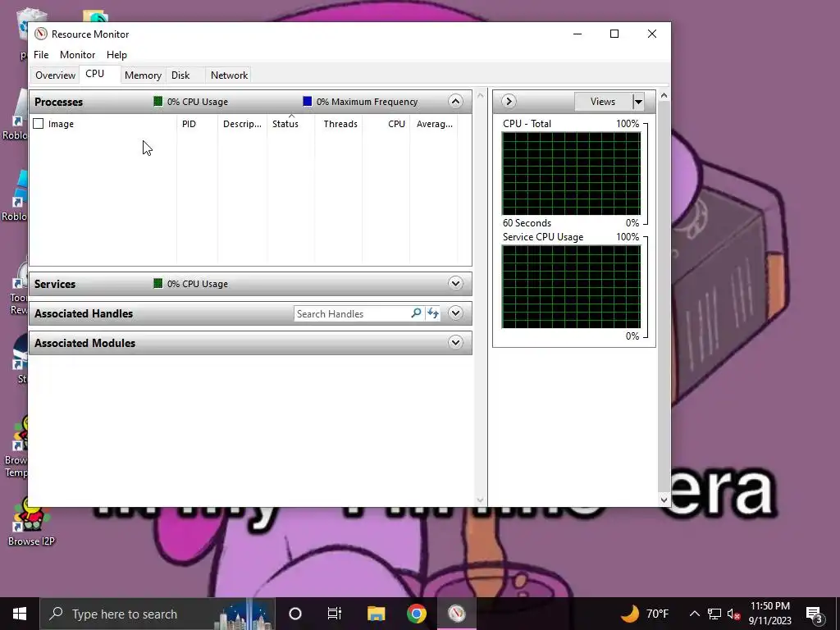The width and height of the screenshot is (840, 630).
Task: Click the taskbar search box
Action: (157, 614)
